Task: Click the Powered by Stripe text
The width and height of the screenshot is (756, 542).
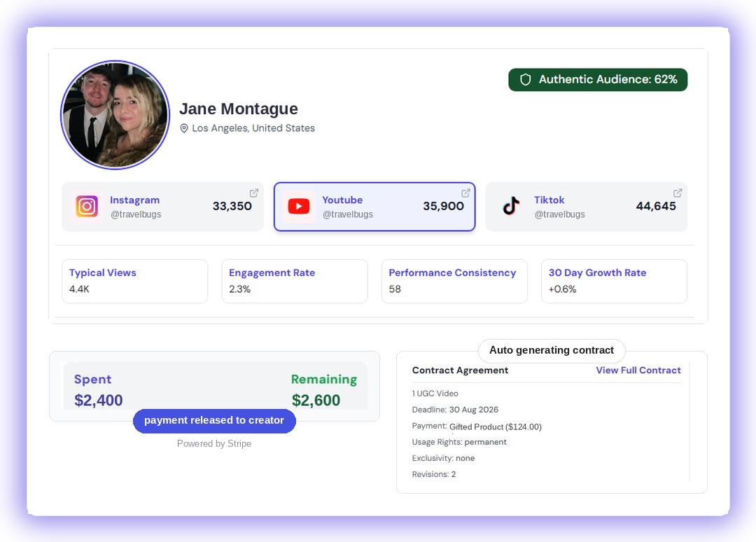Action: 214,444
